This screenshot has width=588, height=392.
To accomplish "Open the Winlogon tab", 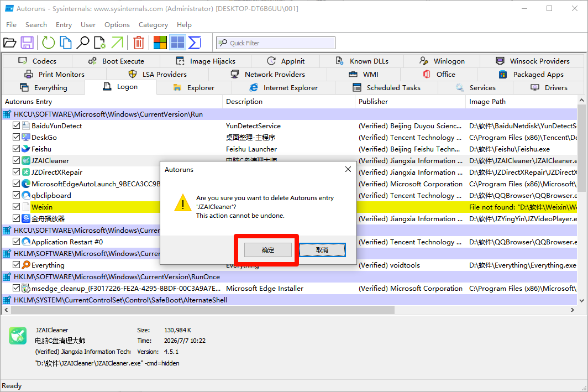I will tap(442, 61).
